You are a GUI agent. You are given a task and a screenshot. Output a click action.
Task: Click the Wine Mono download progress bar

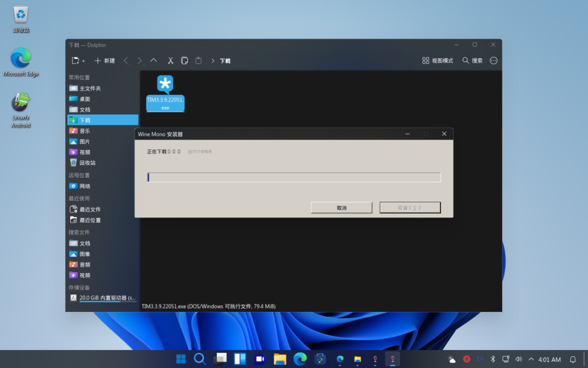294,177
